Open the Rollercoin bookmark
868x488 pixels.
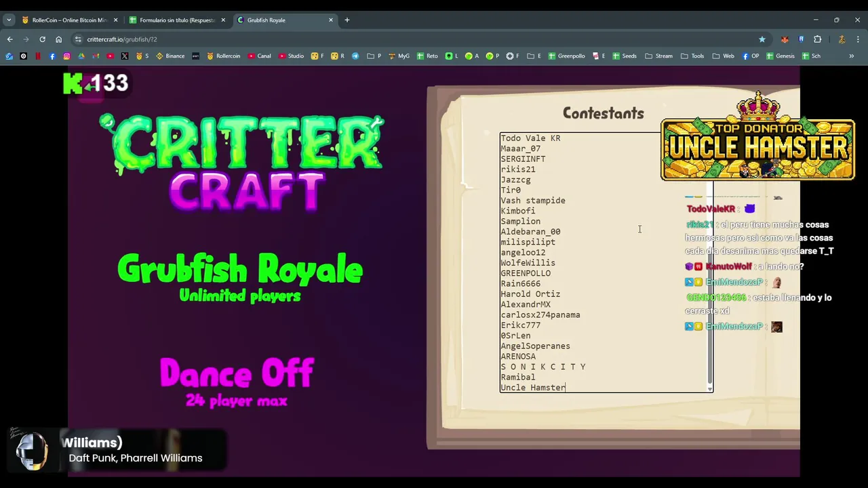click(224, 56)
